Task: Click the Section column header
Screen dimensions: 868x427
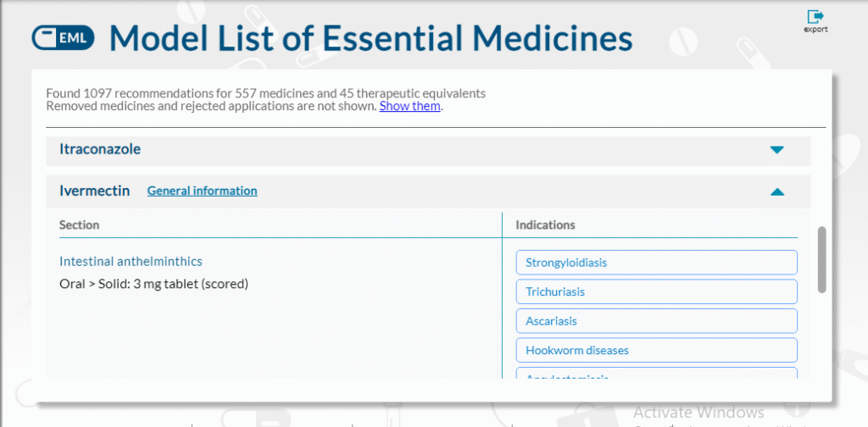Action: [79, 225]
